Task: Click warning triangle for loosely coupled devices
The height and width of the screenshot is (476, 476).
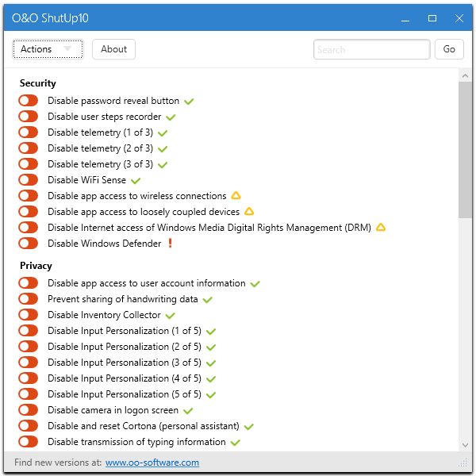Action: 249,211
